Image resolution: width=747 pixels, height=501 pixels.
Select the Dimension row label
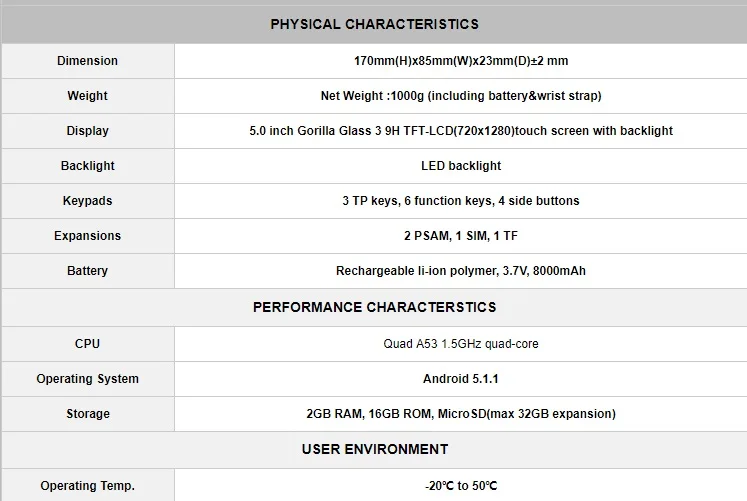pos(87,61)
